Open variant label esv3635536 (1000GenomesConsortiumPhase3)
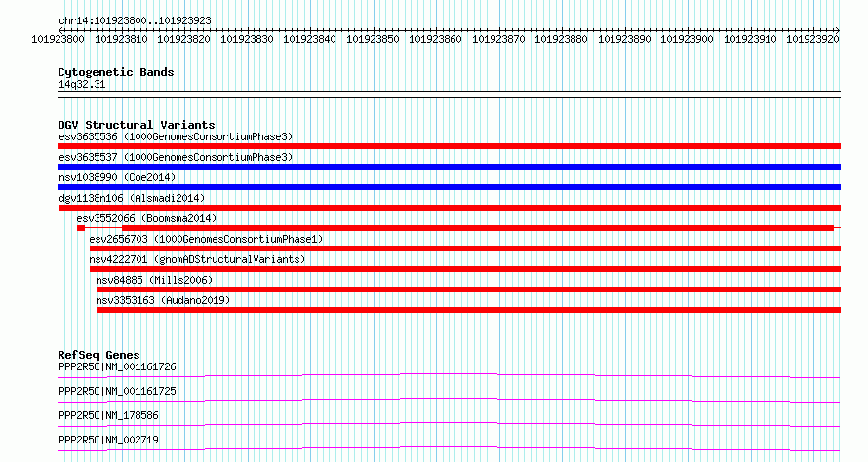 click(x=176, y=136)
